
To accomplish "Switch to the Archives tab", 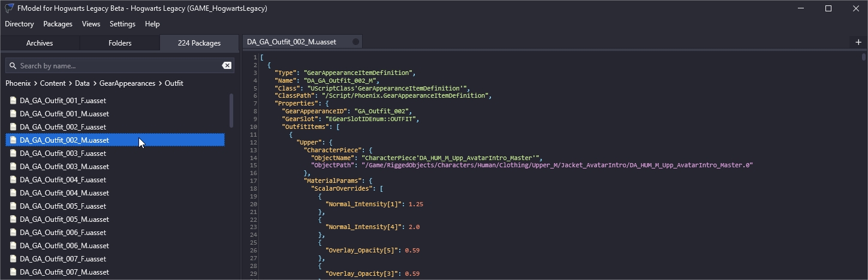I will [x=40, y=43].
